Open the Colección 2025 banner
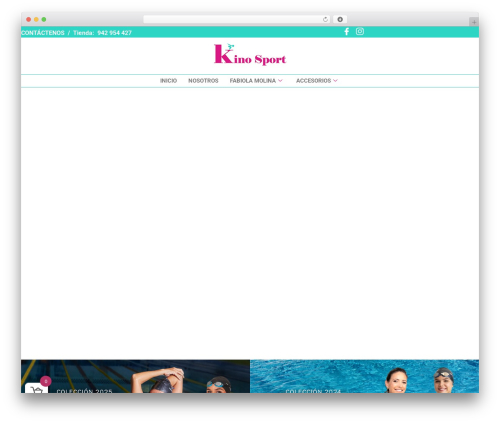 pos(135,376)
